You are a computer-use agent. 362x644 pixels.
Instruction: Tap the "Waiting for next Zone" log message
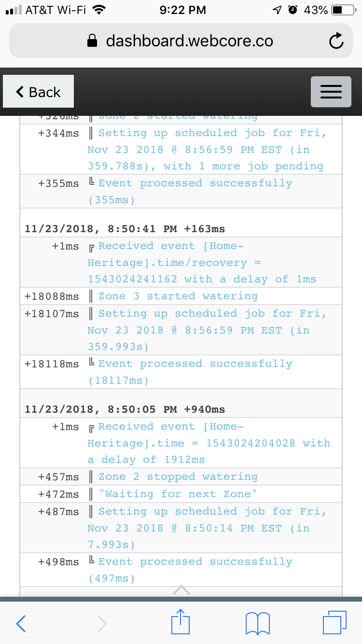(x=178, y=494)
